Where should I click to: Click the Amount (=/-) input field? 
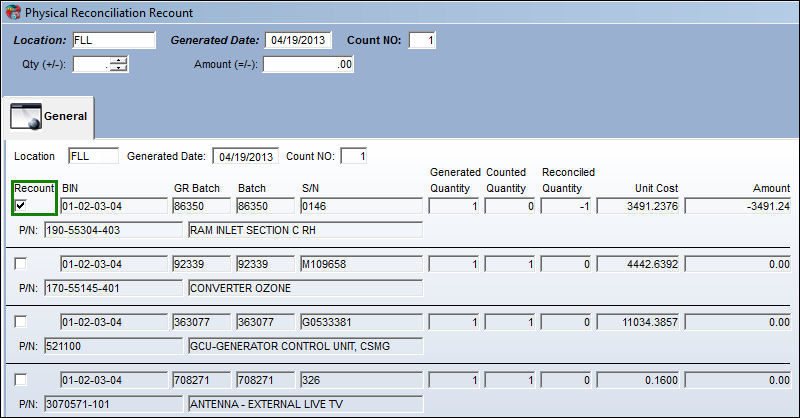[x=308, y=64]
